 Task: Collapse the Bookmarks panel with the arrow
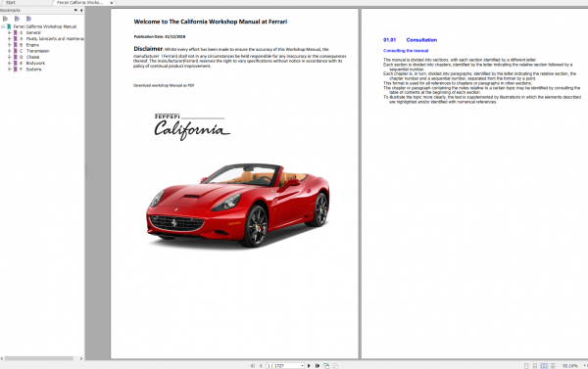pyautogui.click(x=81, y=10)
